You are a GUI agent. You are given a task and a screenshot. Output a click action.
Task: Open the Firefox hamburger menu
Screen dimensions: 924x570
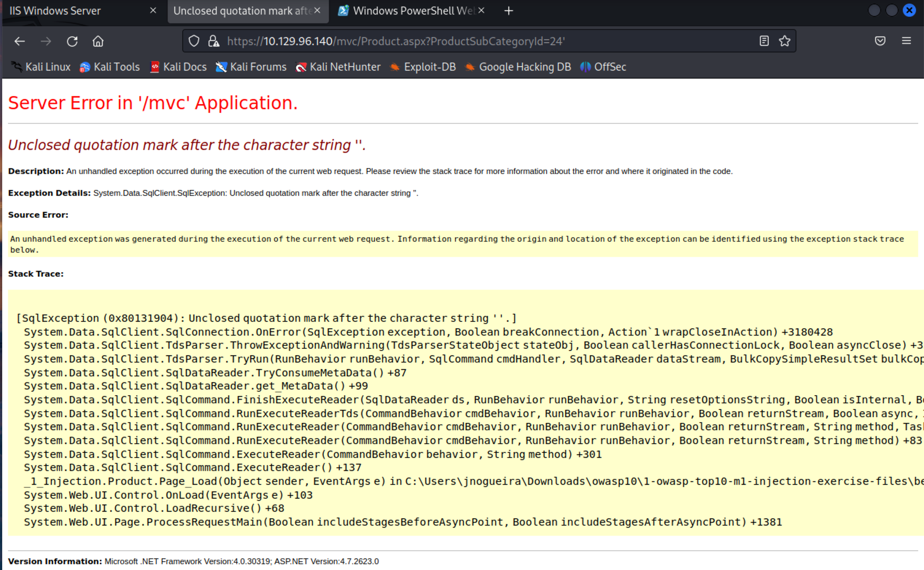(x=906, y=41)
